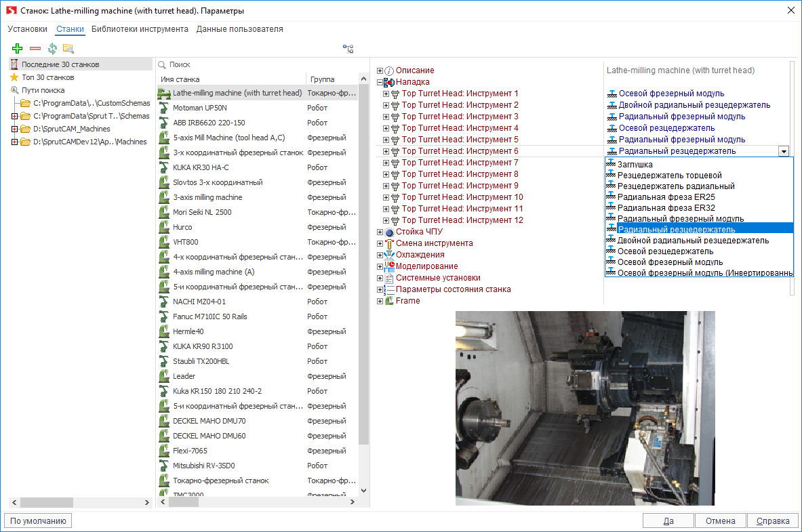Viewport: 802px width, 532px height.
Task: Pick Радиальная фреза ER32 in dropdown list
Action: click(x=666, y=208)
